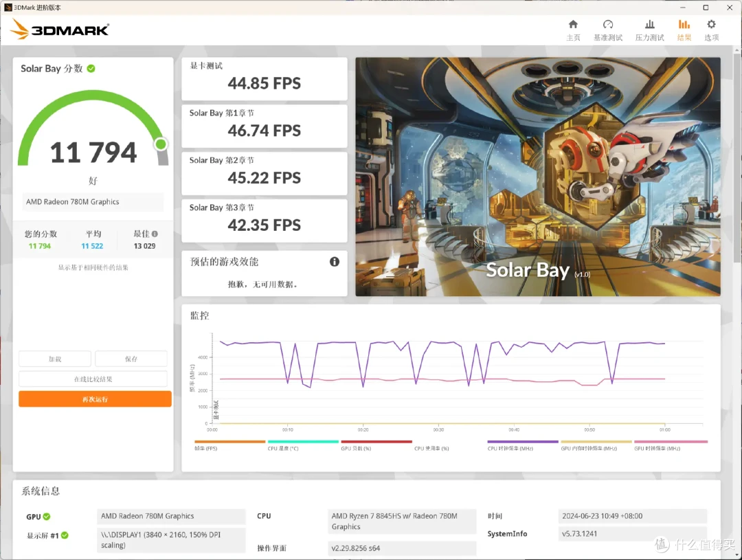Open the Home (主页) tab
The width and height of the screenshot is (742, 560).
click(x=573, y=30)
